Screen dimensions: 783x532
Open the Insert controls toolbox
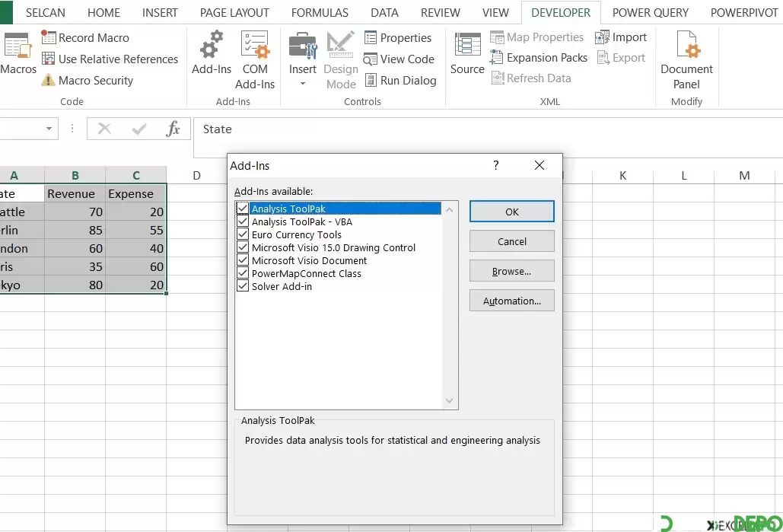pos(303,59)
